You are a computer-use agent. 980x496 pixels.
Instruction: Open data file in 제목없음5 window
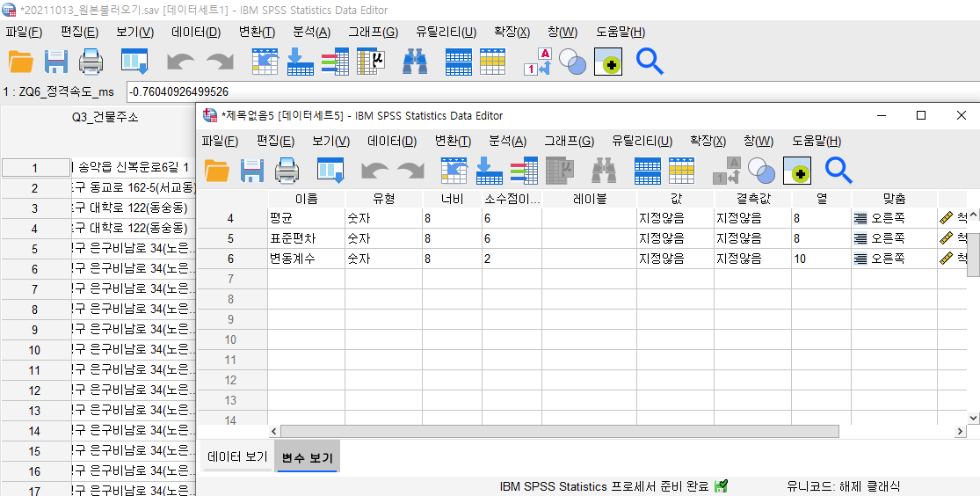tap(217, 170)
